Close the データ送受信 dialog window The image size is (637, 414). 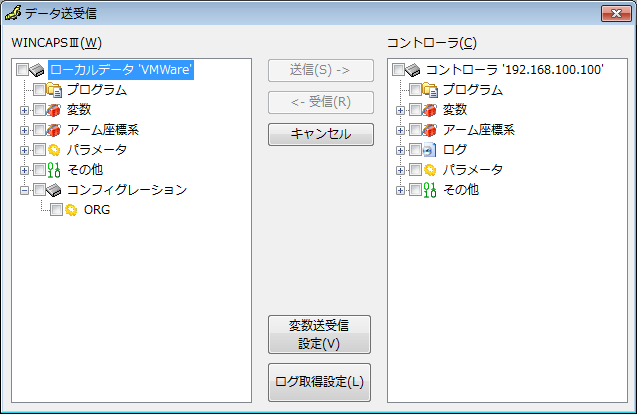[612, 13]
